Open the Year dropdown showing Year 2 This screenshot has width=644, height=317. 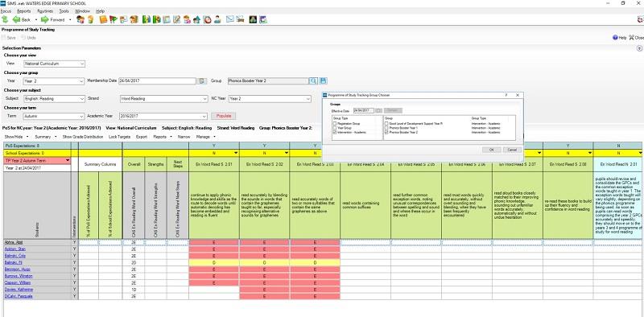54,81
